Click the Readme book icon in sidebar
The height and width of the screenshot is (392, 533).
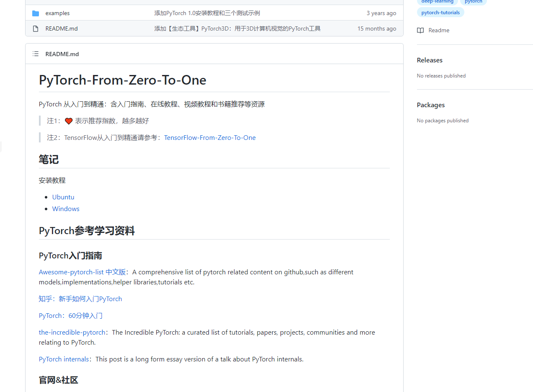[x=420, y=30]
